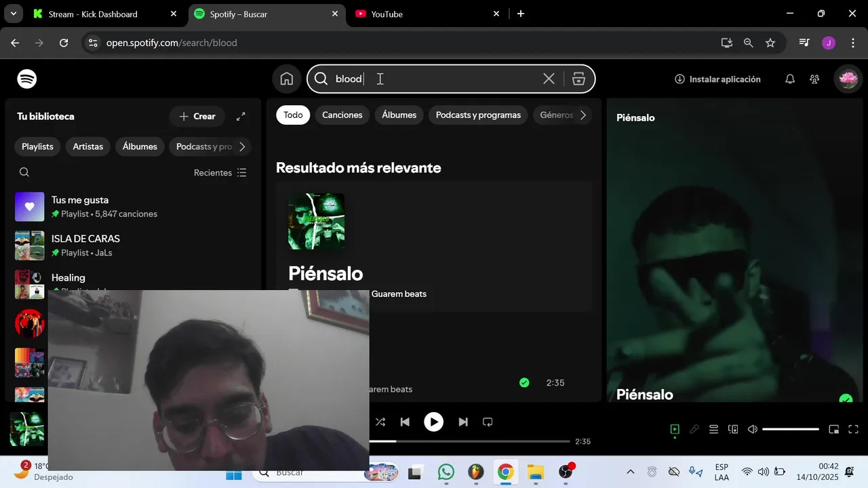Screen dimensions: 868x488
Task: Toggle shuffle playback
Action: tap(380, 422)
